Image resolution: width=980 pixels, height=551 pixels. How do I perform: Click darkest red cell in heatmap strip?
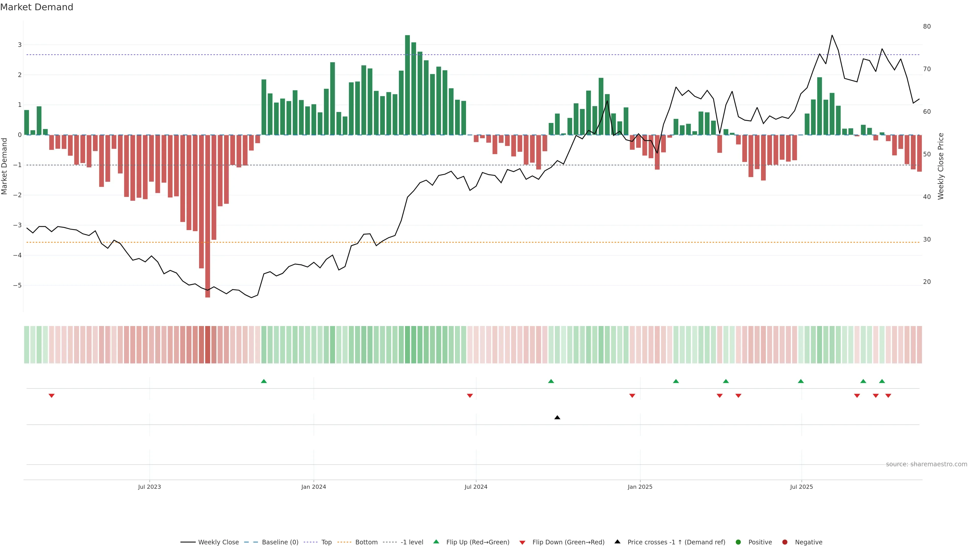click(x=208, y=345)
